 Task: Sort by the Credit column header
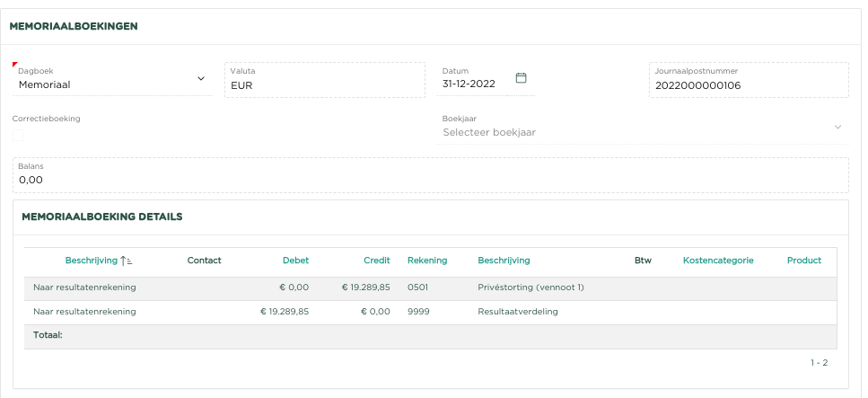pos(376,261)
